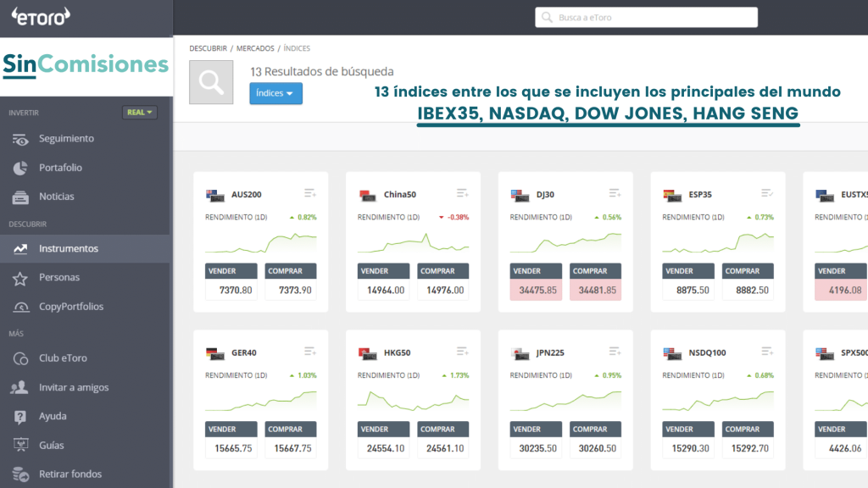Click COMPRAR on NSDQ100 card
The width and height of the screenshot is (868, 488).
(748, 430)
